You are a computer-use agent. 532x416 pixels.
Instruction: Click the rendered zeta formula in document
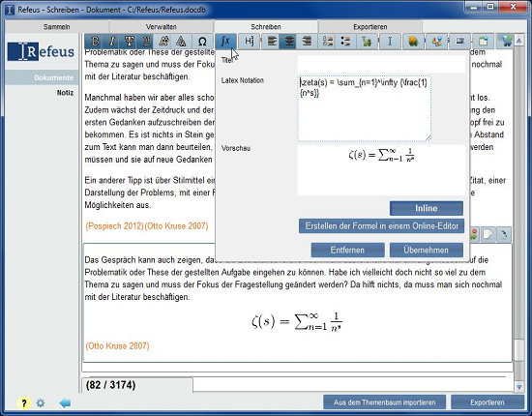[x=297, y=321]
